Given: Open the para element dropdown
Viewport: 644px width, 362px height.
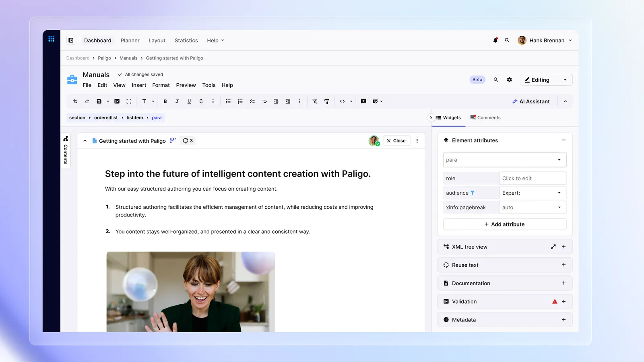Looking at the screenshot, I should (505, 160).
